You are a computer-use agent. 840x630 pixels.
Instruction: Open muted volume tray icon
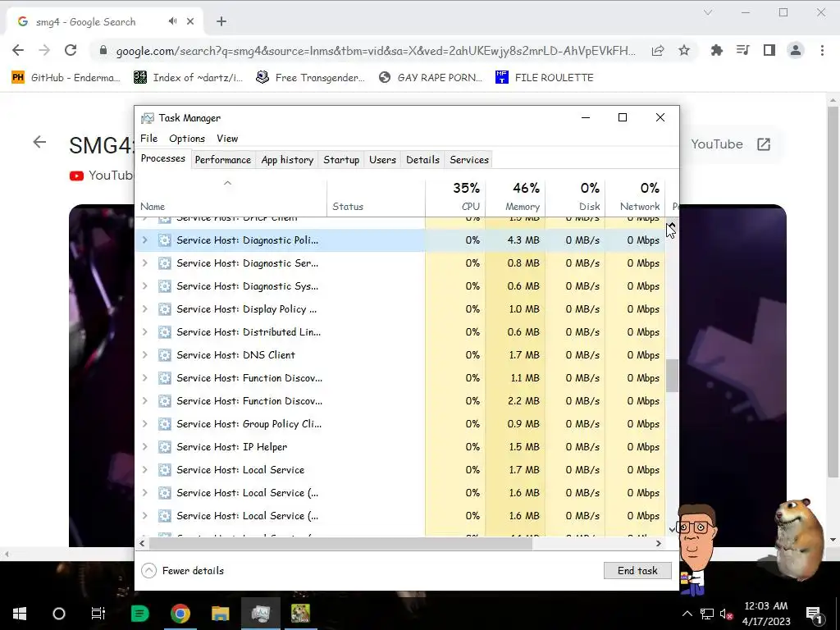(727, 614)
